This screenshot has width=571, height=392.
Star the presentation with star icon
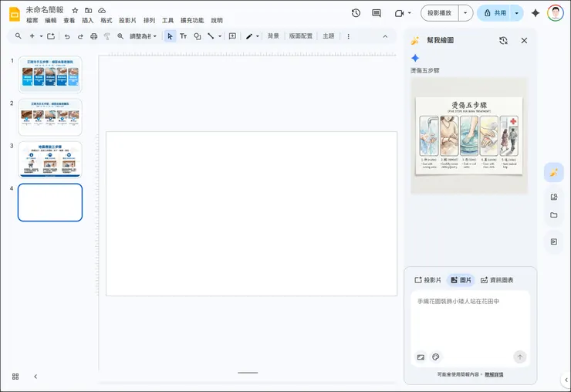click(x=75, y=10)
